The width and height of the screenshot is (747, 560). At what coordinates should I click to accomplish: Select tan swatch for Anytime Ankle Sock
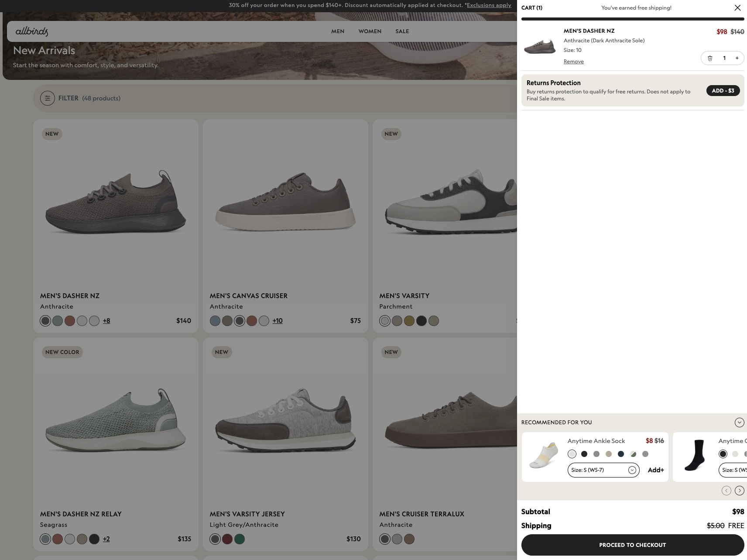(x=609, y=454)
